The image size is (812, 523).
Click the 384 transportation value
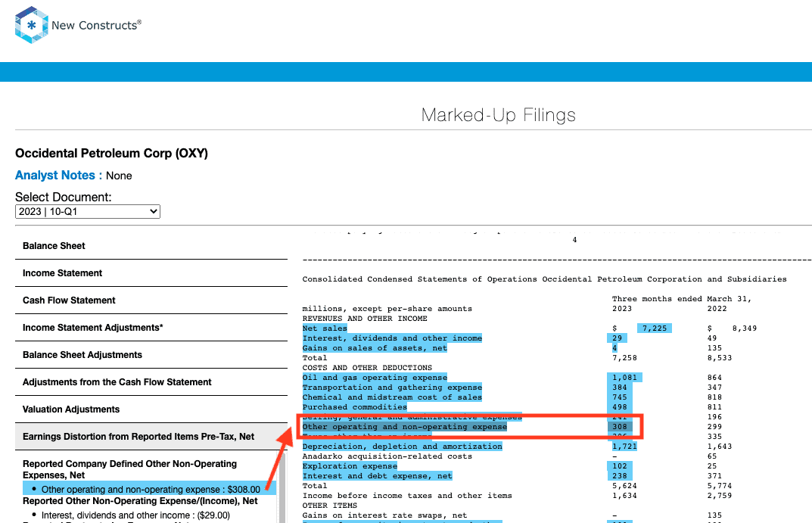[x=620, y=388]
